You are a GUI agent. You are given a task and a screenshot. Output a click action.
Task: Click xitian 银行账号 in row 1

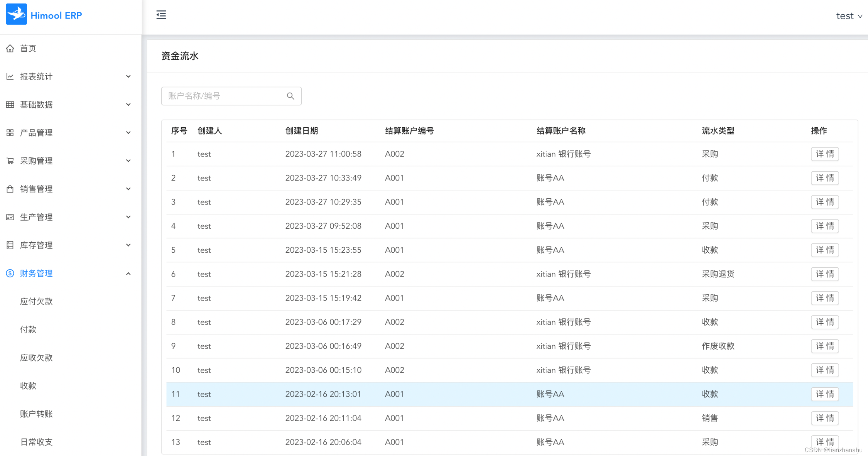[x=563, y=154]
